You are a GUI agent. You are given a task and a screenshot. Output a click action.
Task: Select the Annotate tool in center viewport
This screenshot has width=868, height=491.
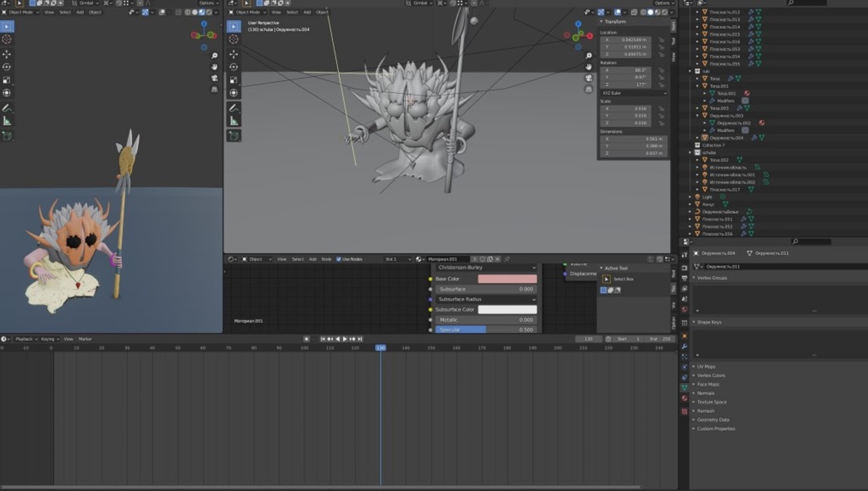(x=234, y=108)
